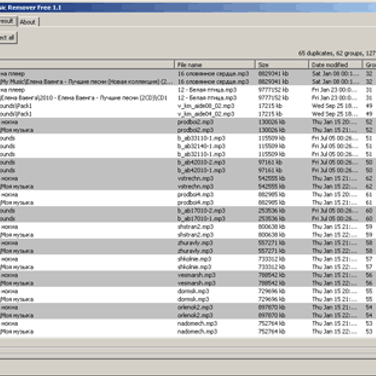Click the button ending in 'ect all'
The width and height of the screenshot is (376, 376).
coord(8,38)
